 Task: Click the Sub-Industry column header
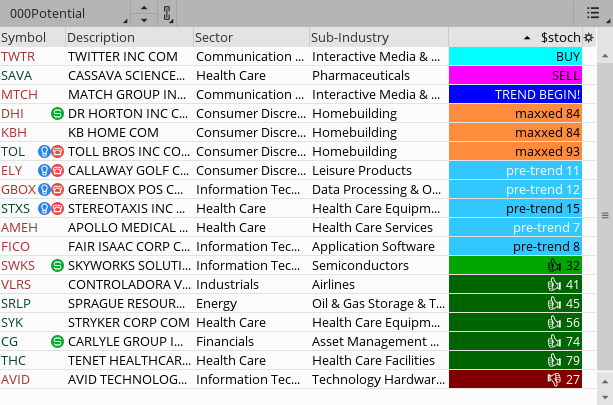(350, 37)
